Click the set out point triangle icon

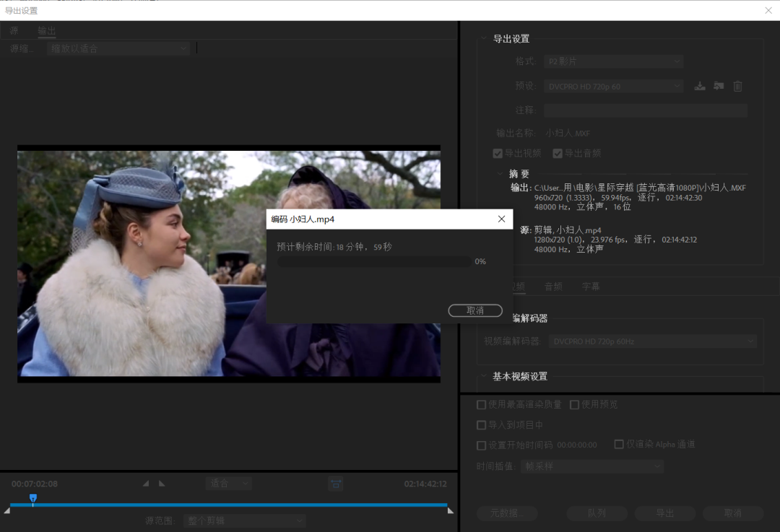(x=162, y=483)
